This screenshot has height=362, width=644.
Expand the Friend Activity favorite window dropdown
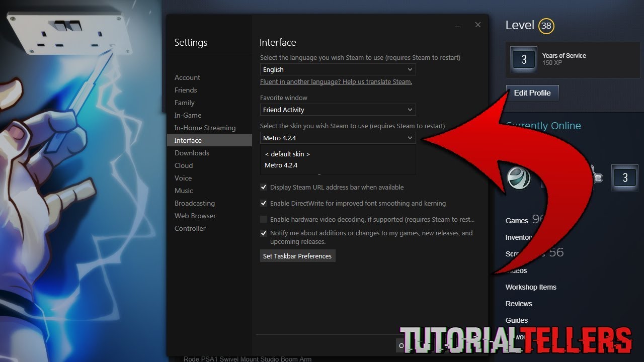coord(338,110)
